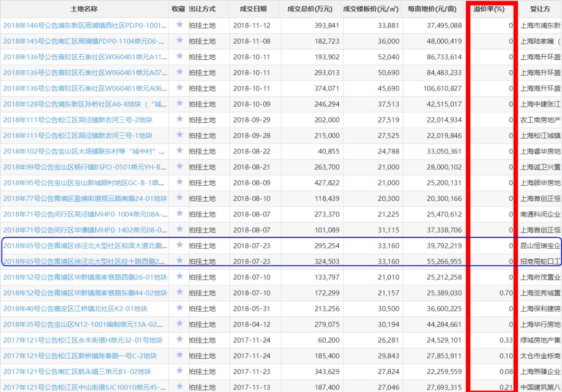Sort by 每亩地价 column header

click(x=432, y=9)
